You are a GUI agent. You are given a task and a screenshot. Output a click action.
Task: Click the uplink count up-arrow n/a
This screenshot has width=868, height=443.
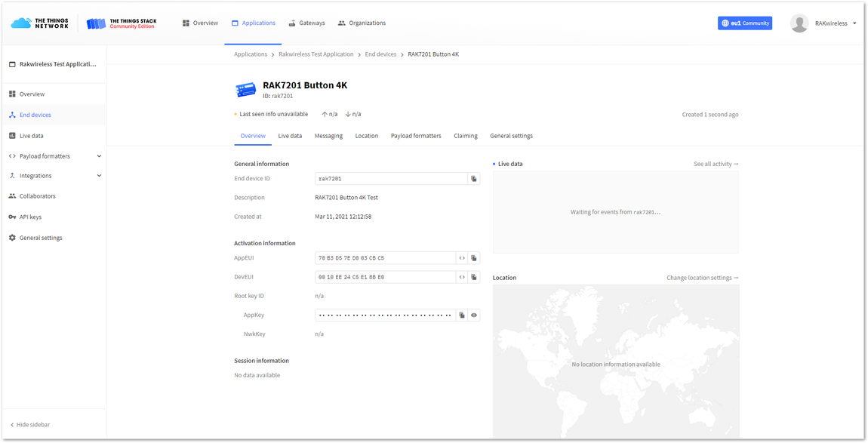(x=329, y=114)
